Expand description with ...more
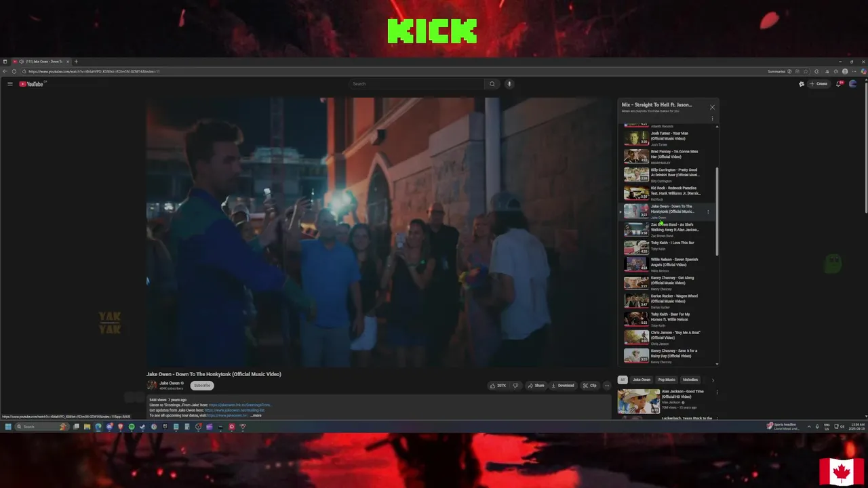The width and height of the screenshot is (868, 488). [256, 415]
